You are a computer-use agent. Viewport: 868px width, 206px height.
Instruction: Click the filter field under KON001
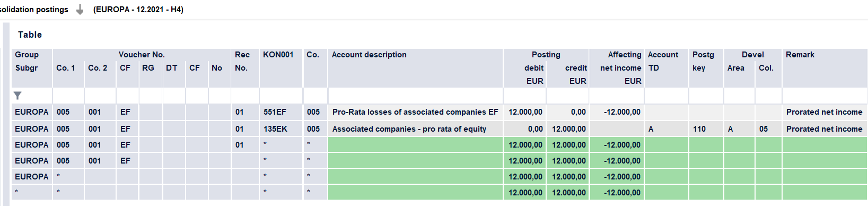(280, 96)
